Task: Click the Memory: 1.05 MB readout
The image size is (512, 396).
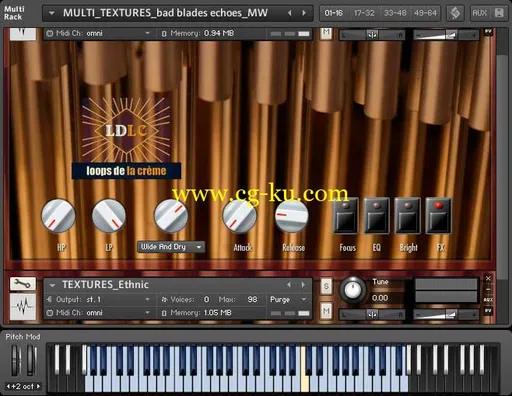Action: click(x=200, y=313)
